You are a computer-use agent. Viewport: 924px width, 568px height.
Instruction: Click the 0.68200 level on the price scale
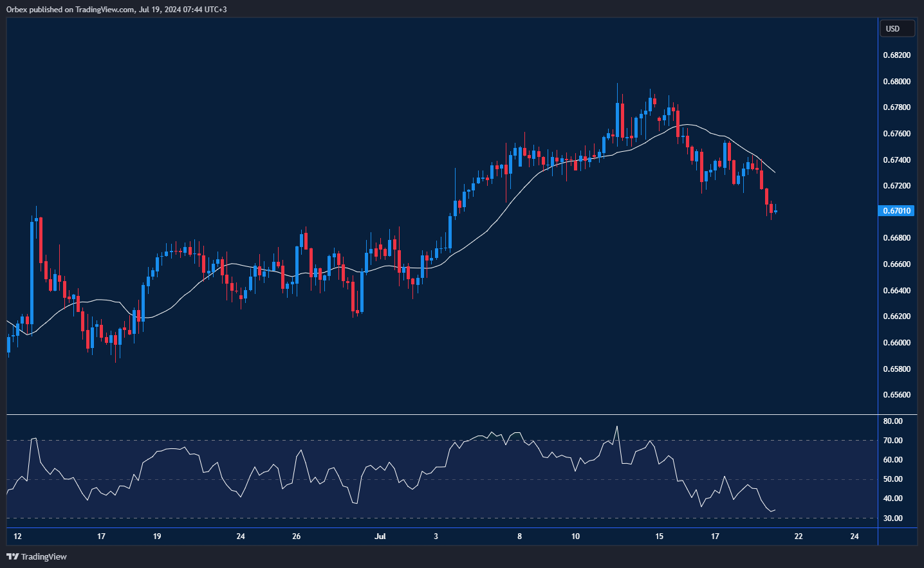pos(896,55)
